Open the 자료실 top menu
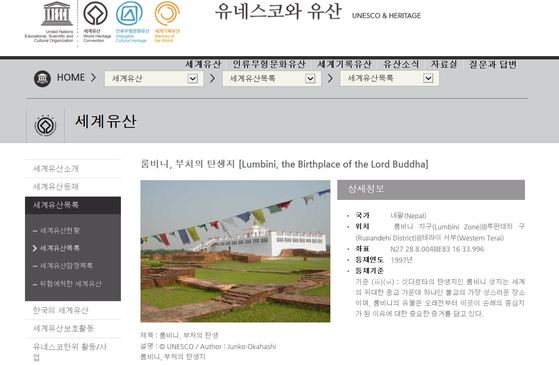 pos(443,64)
